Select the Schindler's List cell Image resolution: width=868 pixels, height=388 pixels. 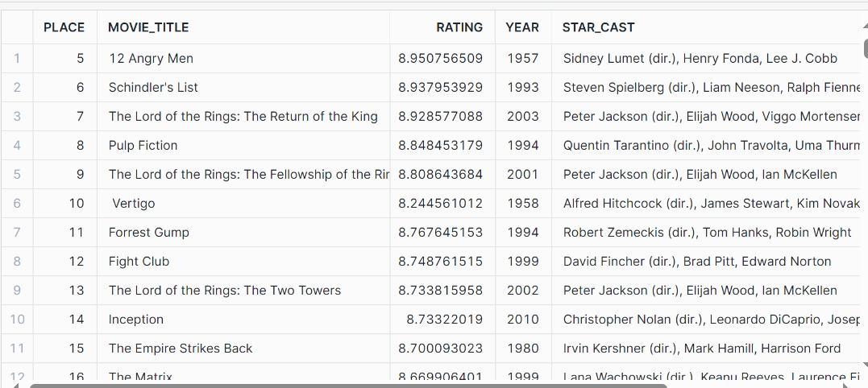point(243,87)
